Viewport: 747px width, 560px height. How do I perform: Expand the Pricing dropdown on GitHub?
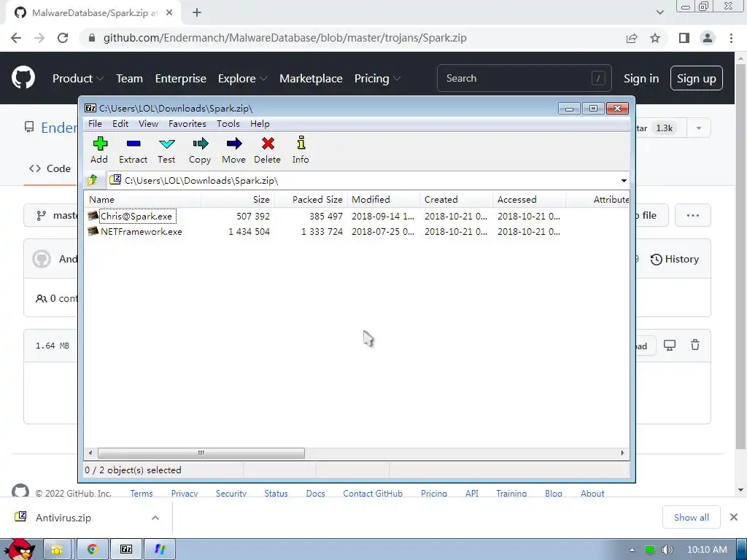tap(377, 79)
